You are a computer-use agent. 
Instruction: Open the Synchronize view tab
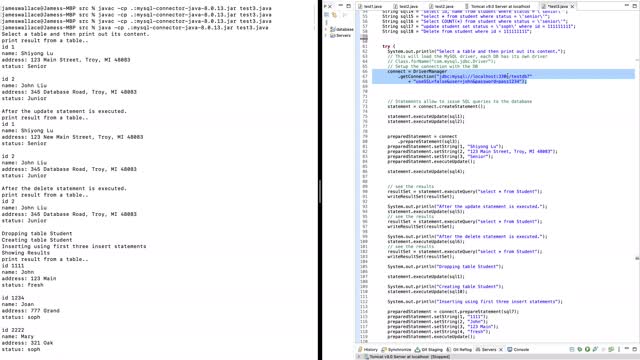tap(396, 349)
